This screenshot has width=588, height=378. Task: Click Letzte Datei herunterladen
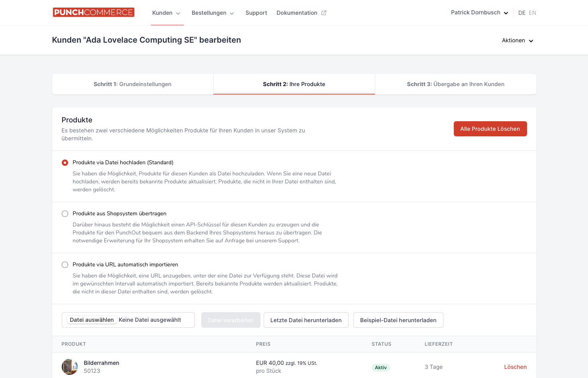pyautogui.click(x=306, y=320)
